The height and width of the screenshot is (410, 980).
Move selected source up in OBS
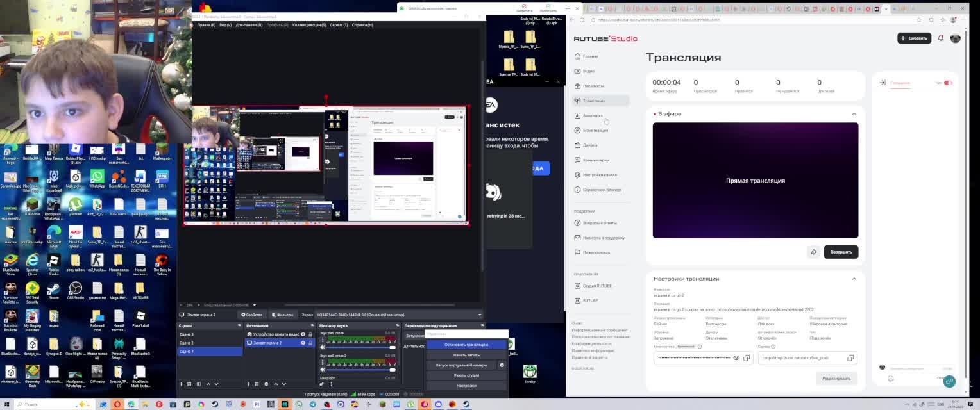[x=276, y=384]
